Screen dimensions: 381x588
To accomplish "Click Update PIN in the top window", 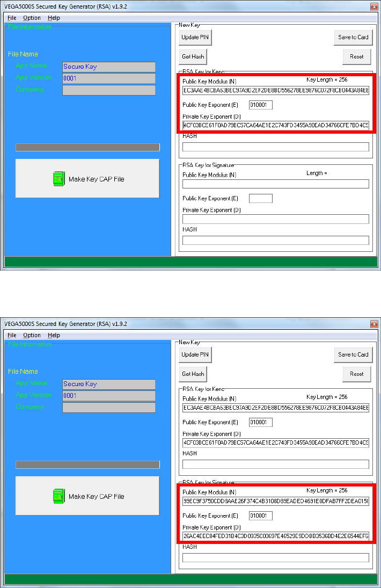I will pyautogui.click(x=195, y=37).
